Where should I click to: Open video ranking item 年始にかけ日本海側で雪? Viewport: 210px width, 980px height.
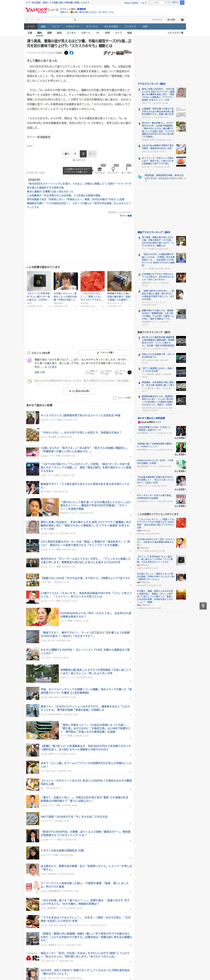pyautogui.click(x=158, y=356)
